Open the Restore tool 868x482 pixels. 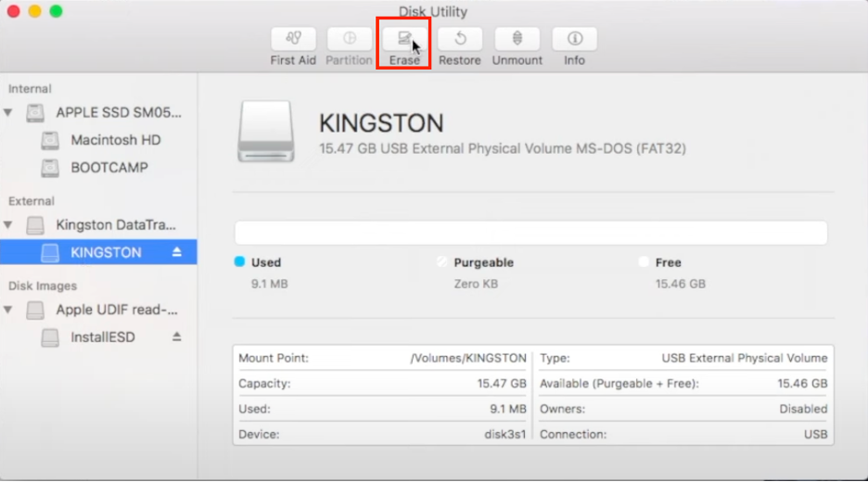tap(460, 39)
